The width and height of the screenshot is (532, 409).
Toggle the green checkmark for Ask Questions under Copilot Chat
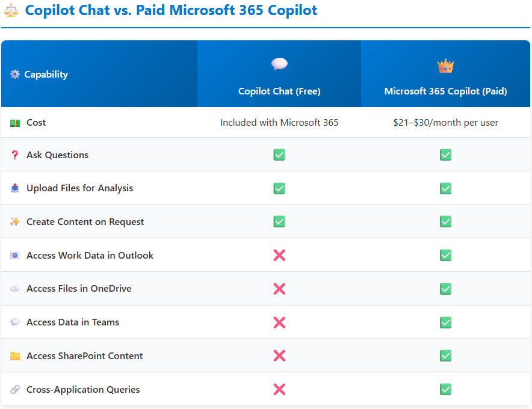pyautogui.click(x=279, y=155)
